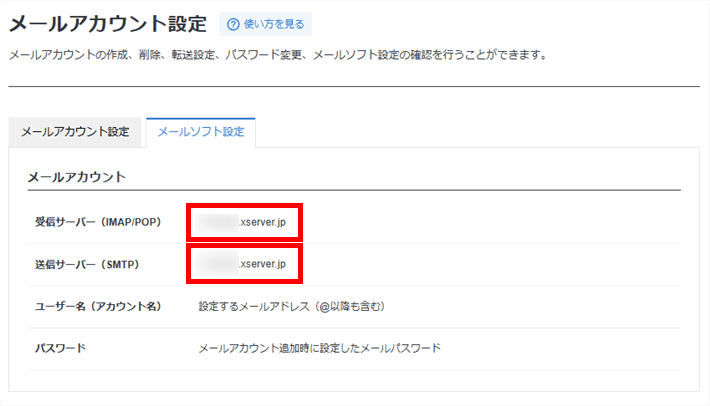
Task: Click the page description sentence under title
Action: (278, 55)
